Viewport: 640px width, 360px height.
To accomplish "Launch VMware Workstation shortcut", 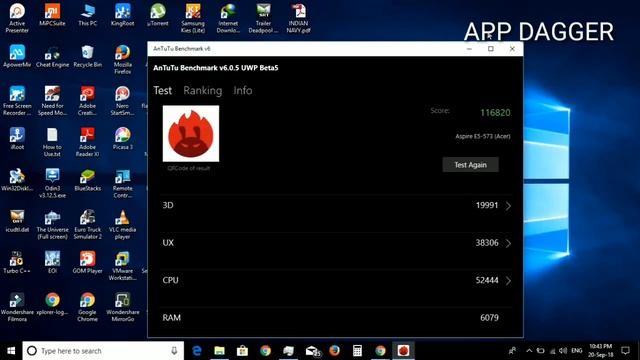I will 122,266.
